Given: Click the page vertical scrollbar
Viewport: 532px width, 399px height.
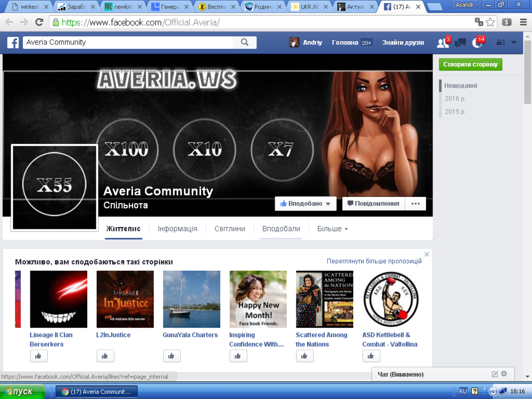Looking at the screenshot, I should [527, 80].
